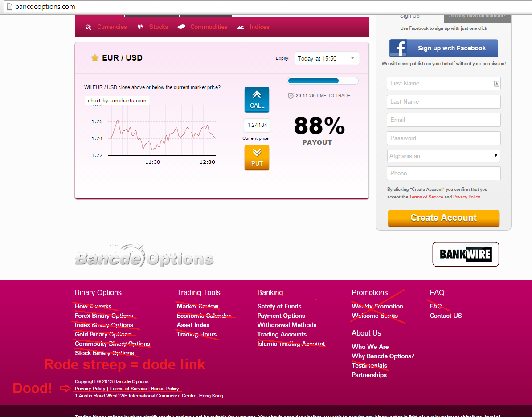Open the Currencies tab
This screenshot has height=417, width=532.
pos(112,27)
